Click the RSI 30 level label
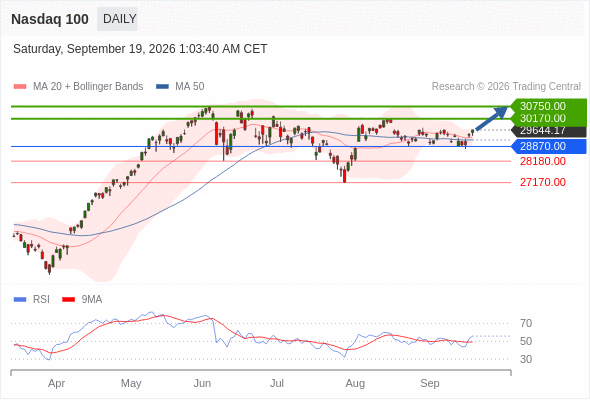 (526, 359)
